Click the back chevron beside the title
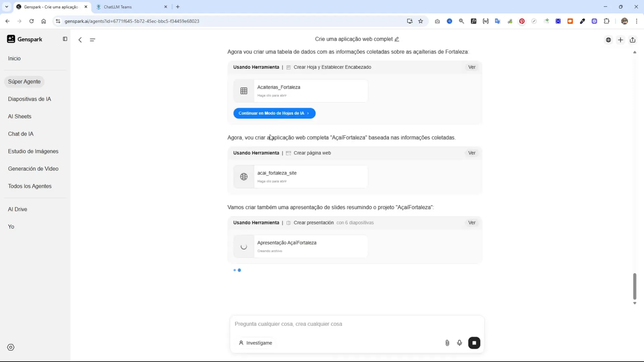Screen dimensions: 644x362 (80, 40)
